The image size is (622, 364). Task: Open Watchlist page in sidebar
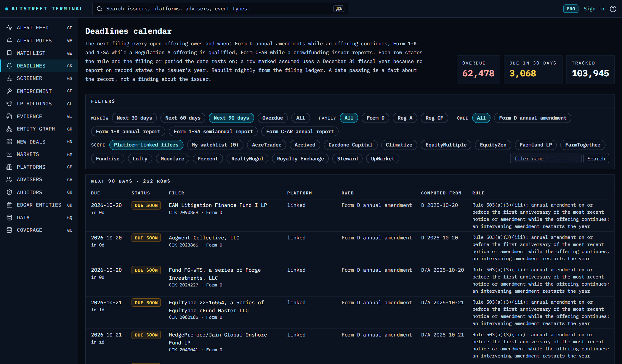[39, 53]
